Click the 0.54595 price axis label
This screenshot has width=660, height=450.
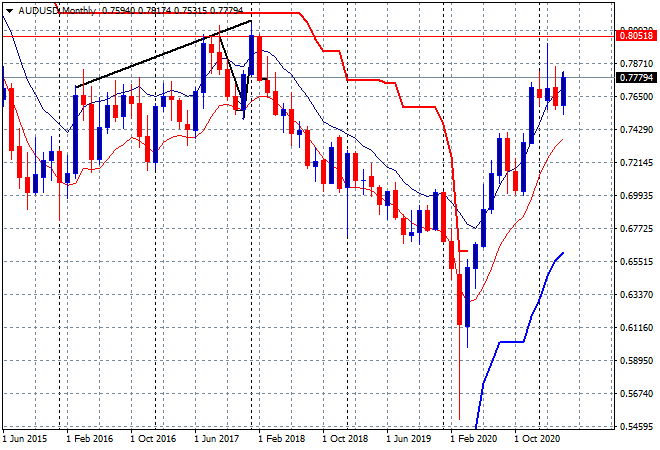coord(636,426)
